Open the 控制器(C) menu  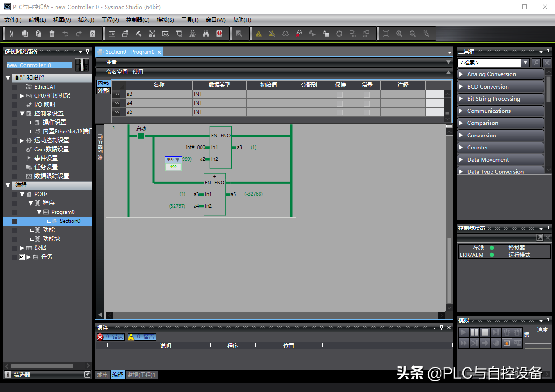[137, 20]
